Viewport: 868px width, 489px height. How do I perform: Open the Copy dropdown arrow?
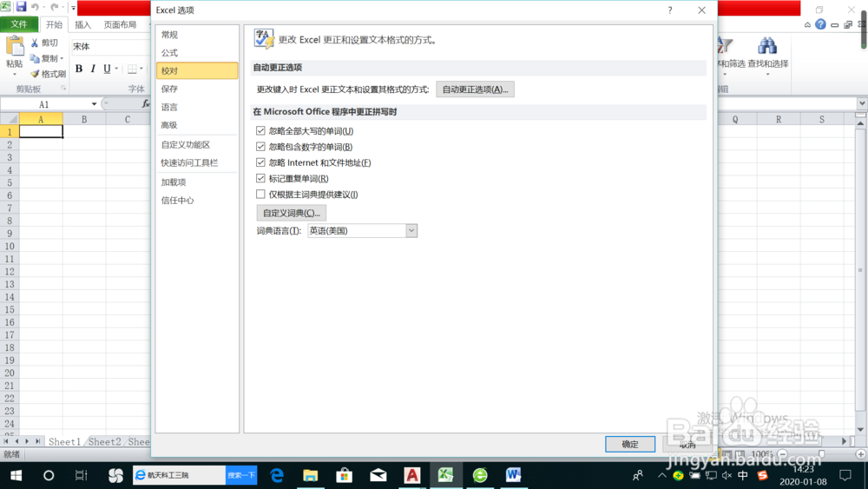62,58
